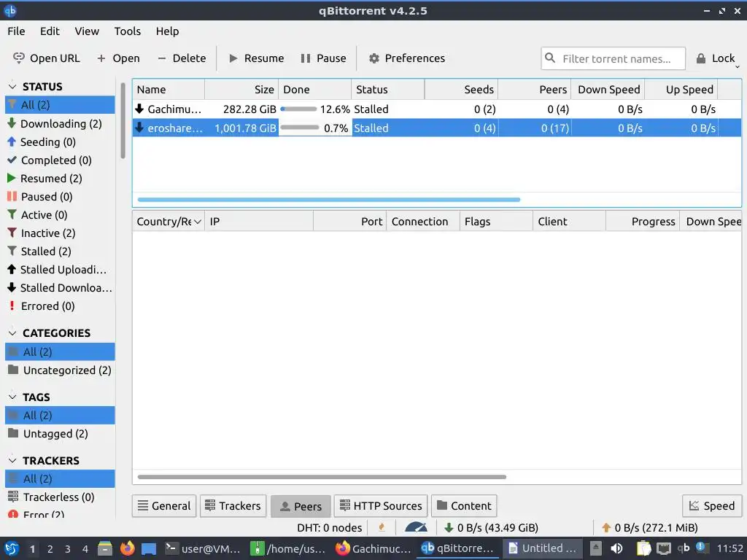Click the Untagged folder icon

(13, 433)
